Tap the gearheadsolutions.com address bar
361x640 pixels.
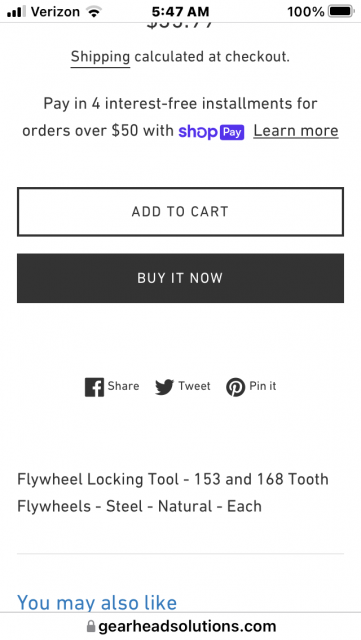coord(180,626)
